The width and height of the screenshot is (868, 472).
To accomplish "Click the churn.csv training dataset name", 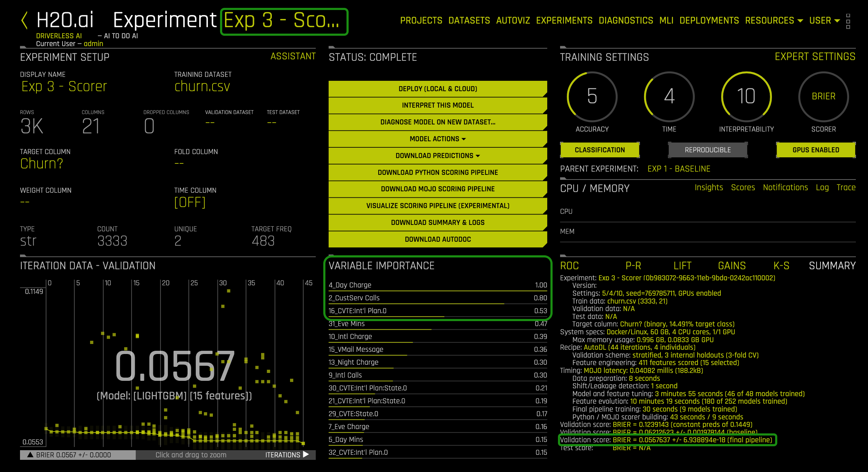I will click(x=202, y=87).
